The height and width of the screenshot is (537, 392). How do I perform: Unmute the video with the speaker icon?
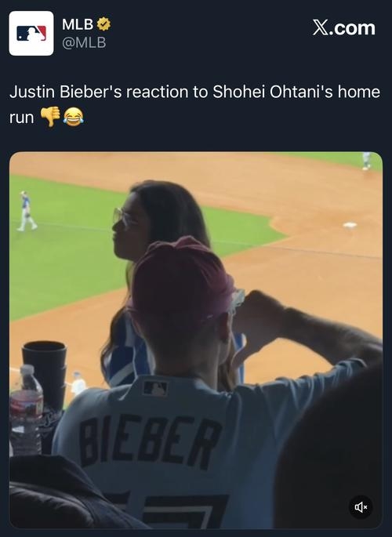[x=361, y=507]
